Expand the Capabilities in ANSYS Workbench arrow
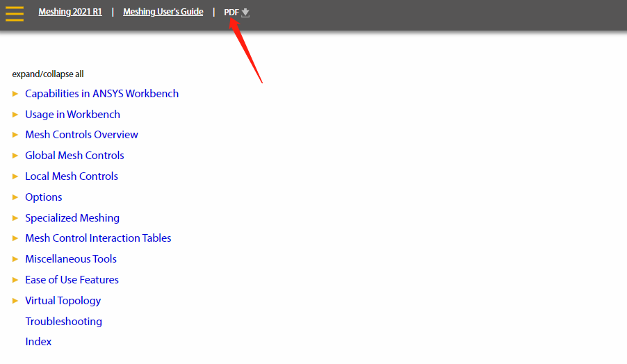Image resolution: width=627 pixels, height=364 pixels. click(x=15, y=94)
